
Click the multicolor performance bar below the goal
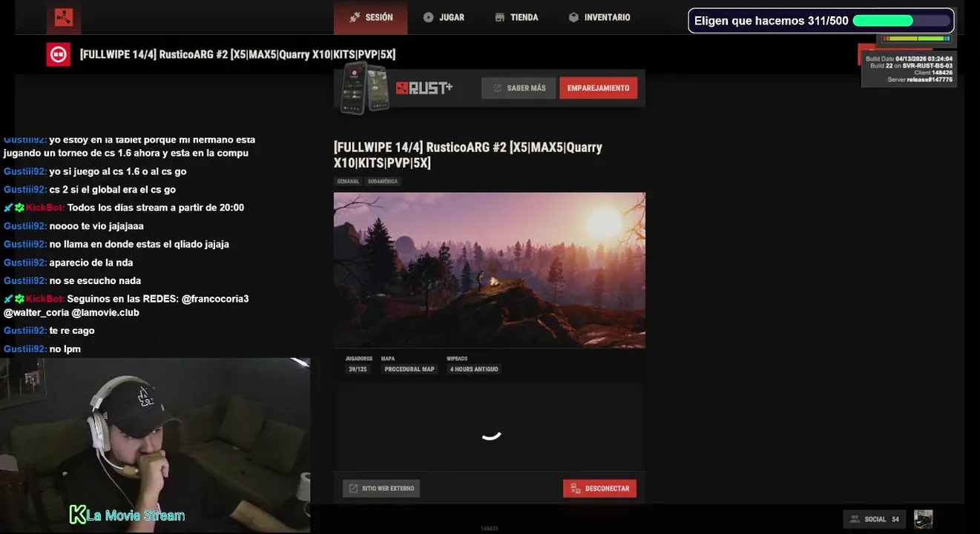click(915, 39)
